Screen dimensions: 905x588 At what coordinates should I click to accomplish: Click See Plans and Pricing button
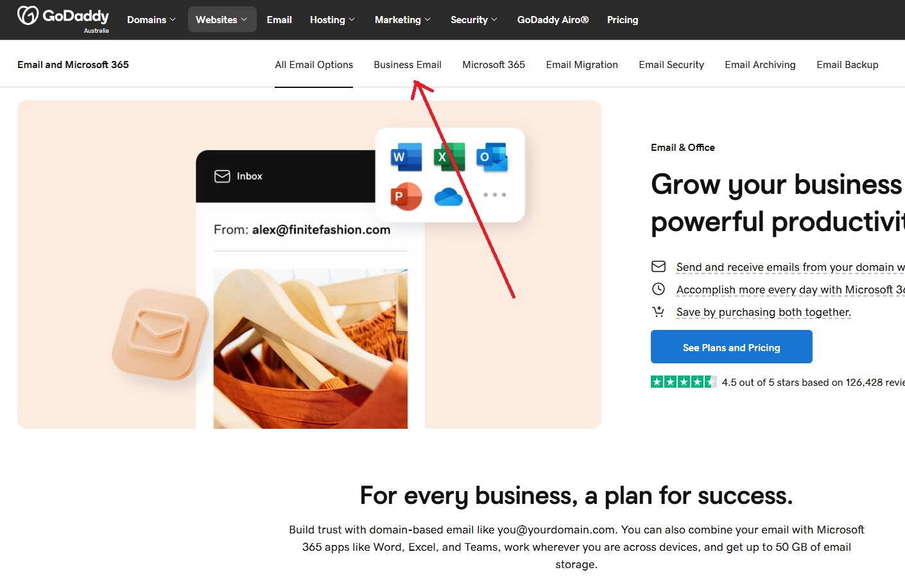(x=732, y=347)
